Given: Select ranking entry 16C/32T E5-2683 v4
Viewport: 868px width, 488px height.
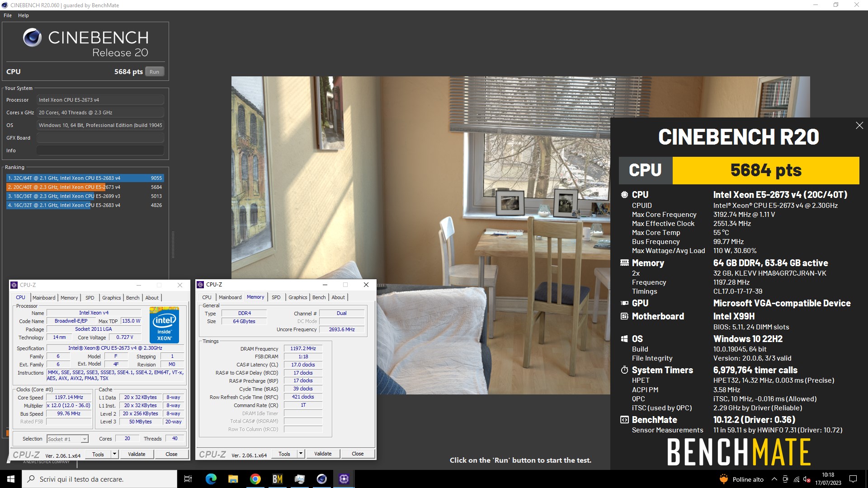Looking at the screenshot, I should (x=85, y=205).
